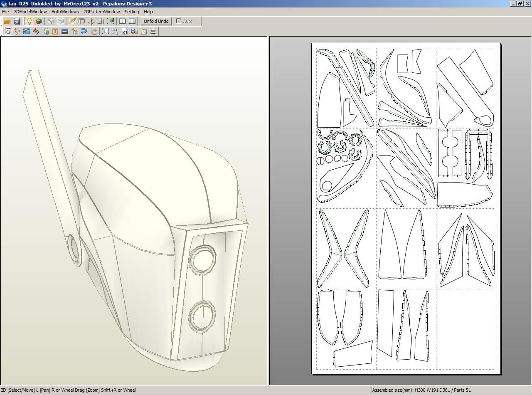
Task: Click the printer icon
Action: coord(153,31)
